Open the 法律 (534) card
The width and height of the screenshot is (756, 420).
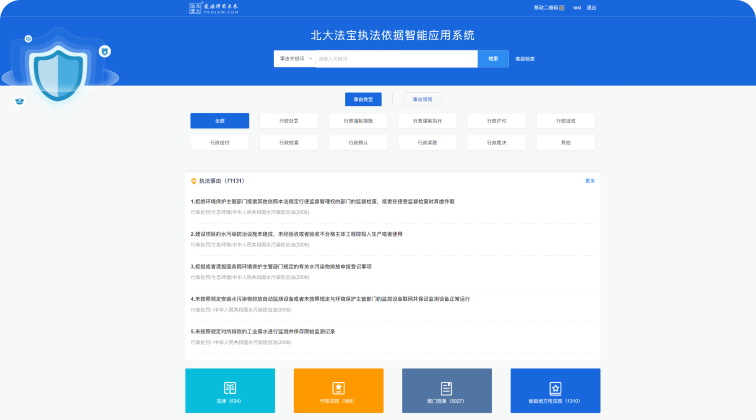click(x=230, y=391)
